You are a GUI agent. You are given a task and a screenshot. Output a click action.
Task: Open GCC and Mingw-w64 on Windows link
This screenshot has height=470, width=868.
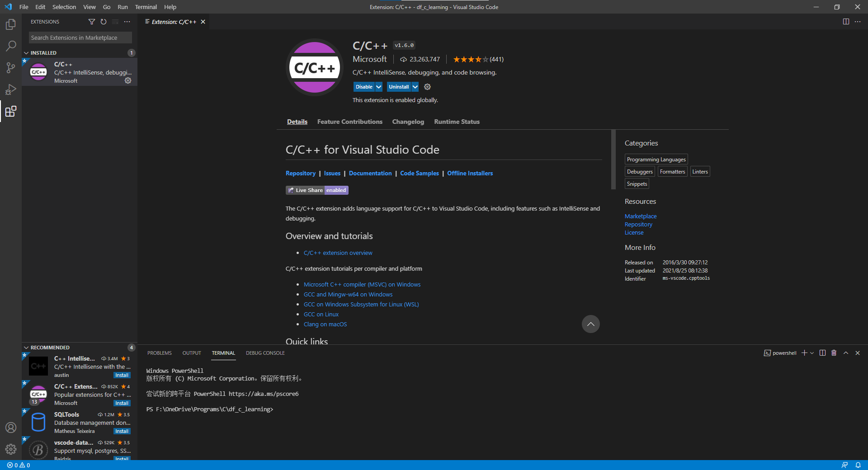click(x=348, y=294)
